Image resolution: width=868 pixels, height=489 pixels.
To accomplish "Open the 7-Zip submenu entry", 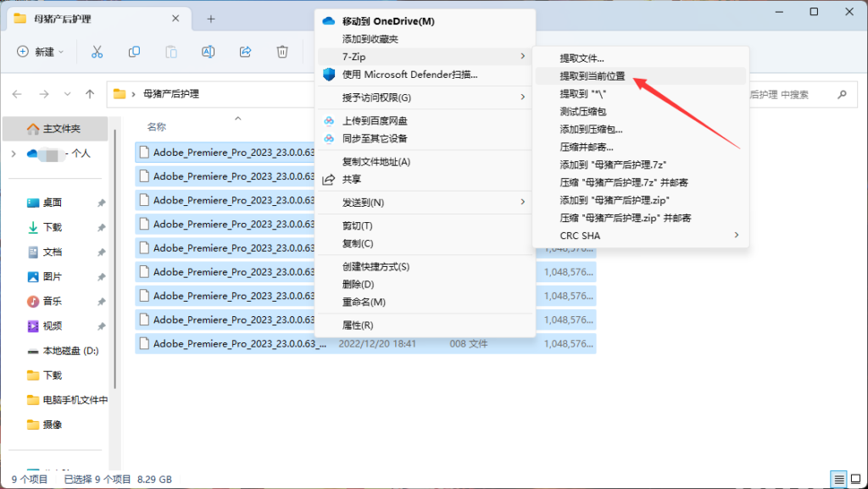I will [425, 57].
